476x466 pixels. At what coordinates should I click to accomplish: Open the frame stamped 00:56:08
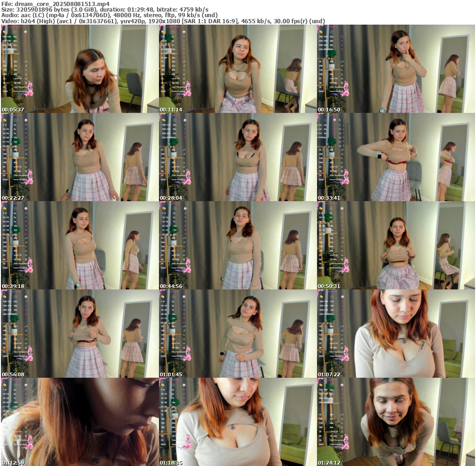pyautogui.click(x=79, y=334)
